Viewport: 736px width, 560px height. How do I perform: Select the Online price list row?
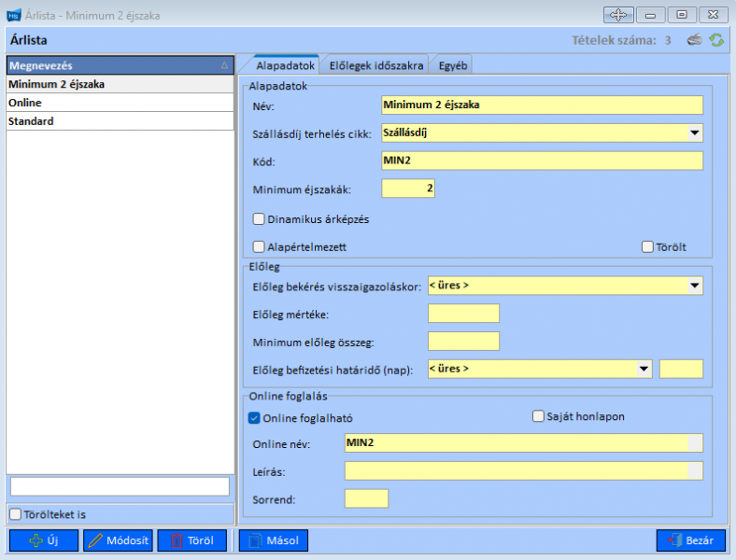click(120, 103)
